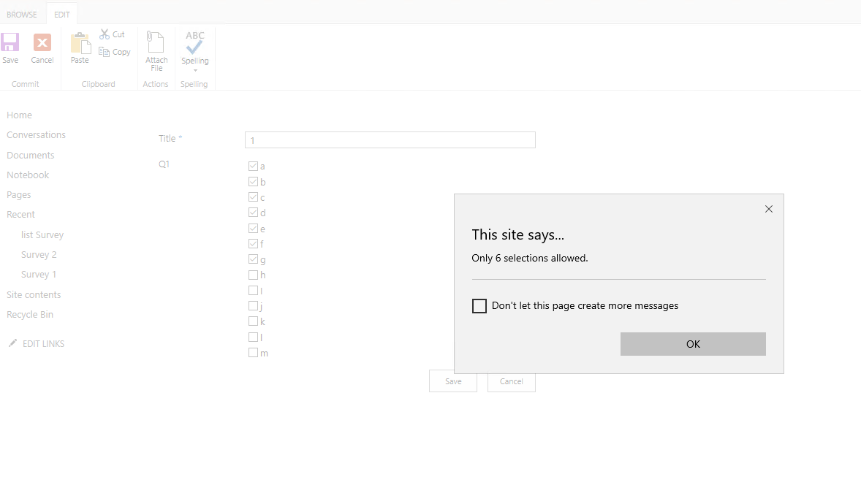This screenshot has height=504, width=861.
Task: Switch to the BROWSE ribbon tab
Action: (x=22, y=15)
